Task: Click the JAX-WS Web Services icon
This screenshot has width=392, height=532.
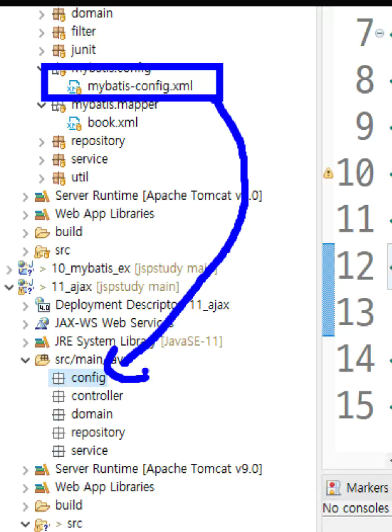Action: 43,323
